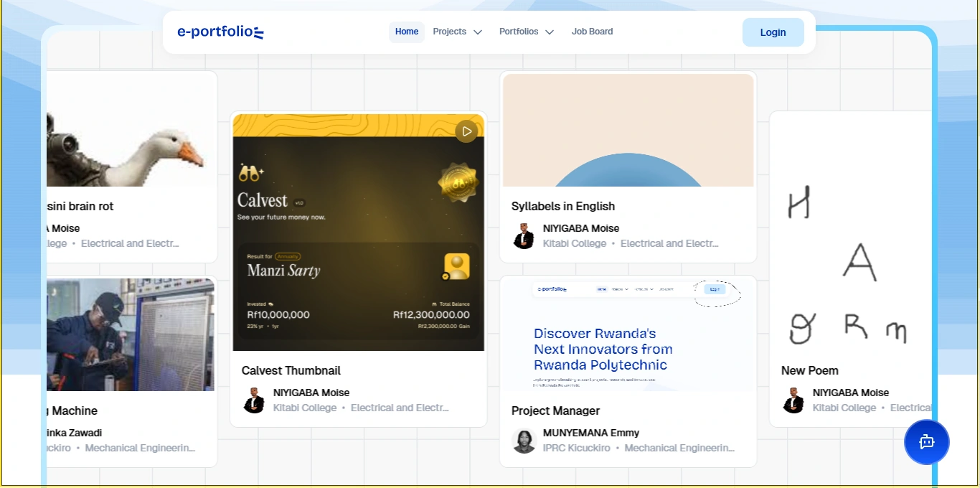This screenshot has width=980, height=488.
Task: Open the technician at machine photo thumbnail
Action: pyautogui.click(x=131, y=334)
